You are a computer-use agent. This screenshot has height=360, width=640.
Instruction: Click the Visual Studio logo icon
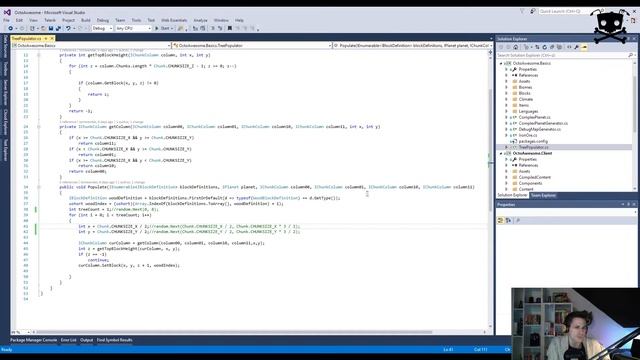7,12
